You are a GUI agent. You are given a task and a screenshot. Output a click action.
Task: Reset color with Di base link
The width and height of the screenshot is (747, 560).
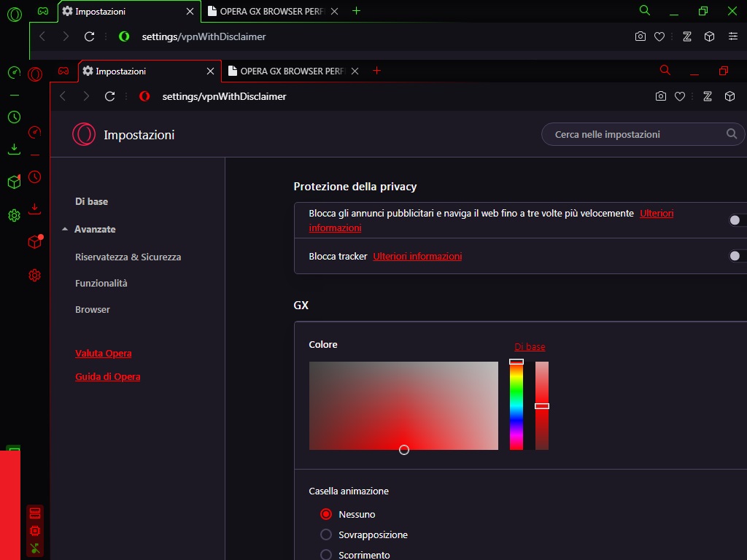530,346
